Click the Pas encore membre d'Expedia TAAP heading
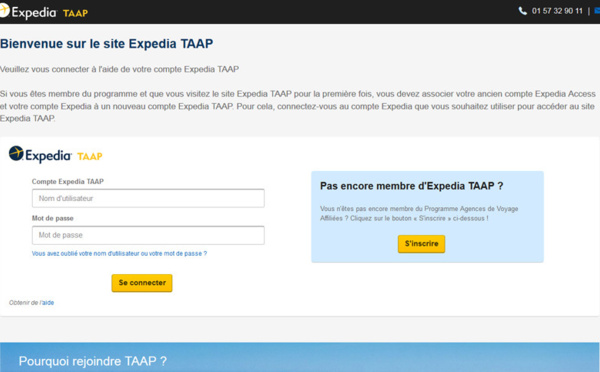 [411, 186]
